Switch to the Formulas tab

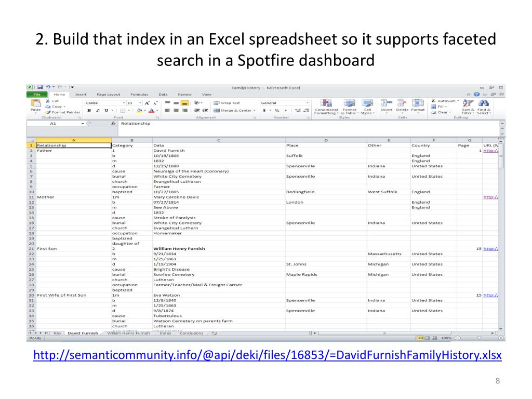pos(139,95)
